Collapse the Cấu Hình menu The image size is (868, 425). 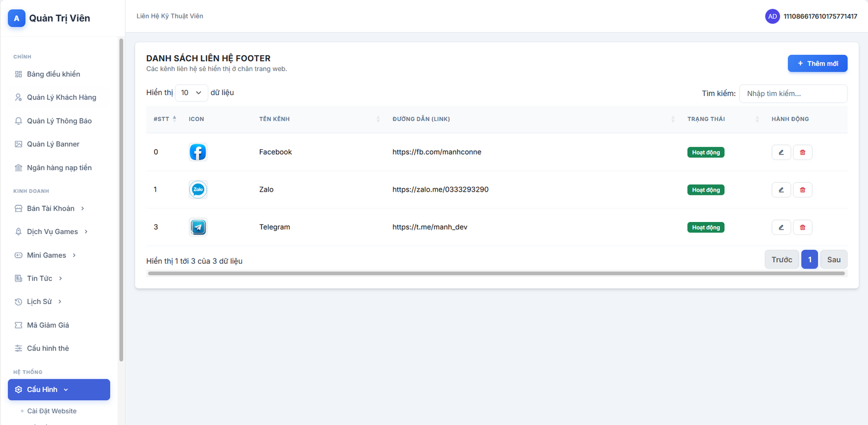[59, 390]
